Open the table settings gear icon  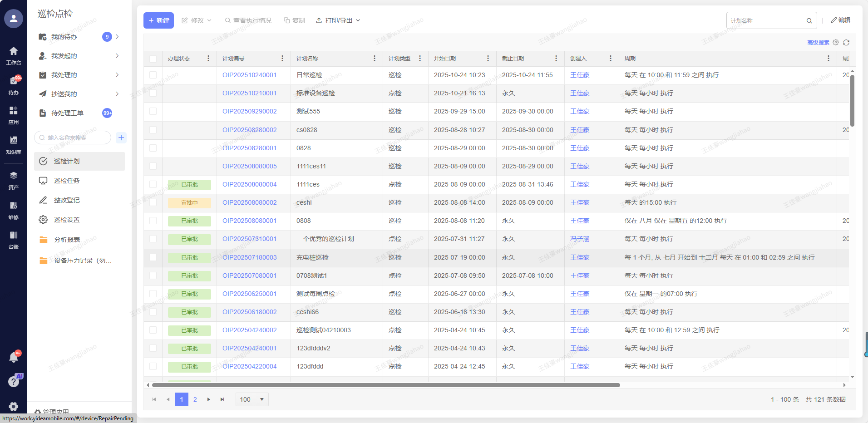coord(836,42)
